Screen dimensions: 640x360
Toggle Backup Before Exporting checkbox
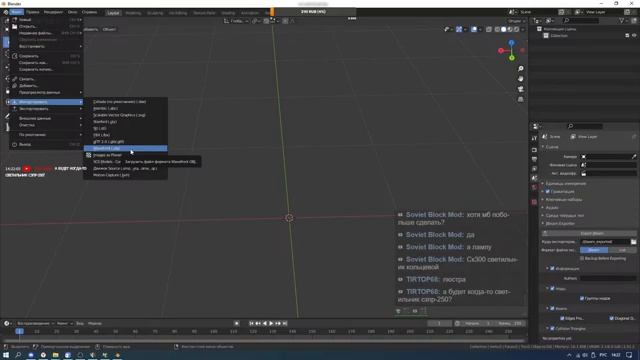tap(582, 258)
